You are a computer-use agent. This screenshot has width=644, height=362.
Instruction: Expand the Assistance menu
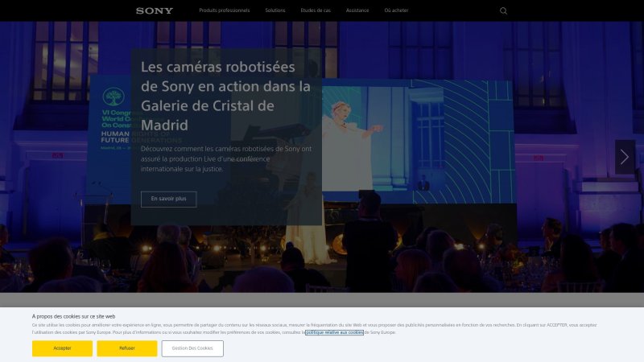(x=357, y=10)
